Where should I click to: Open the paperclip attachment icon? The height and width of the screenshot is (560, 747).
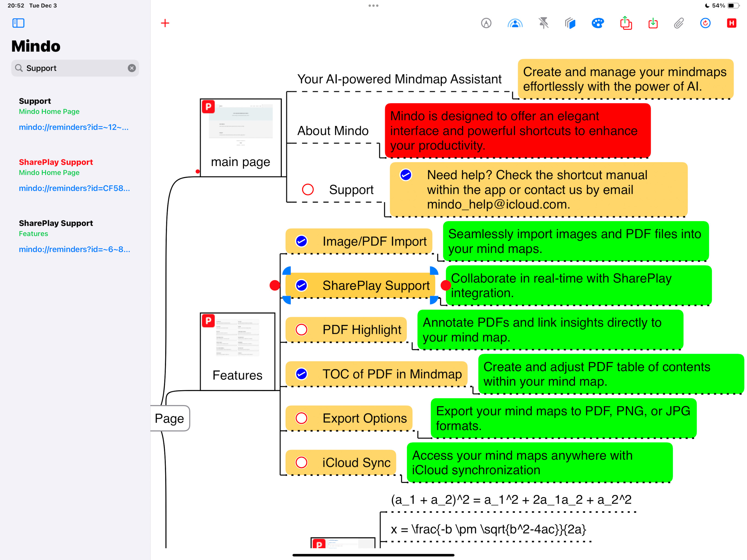point(679,23)
